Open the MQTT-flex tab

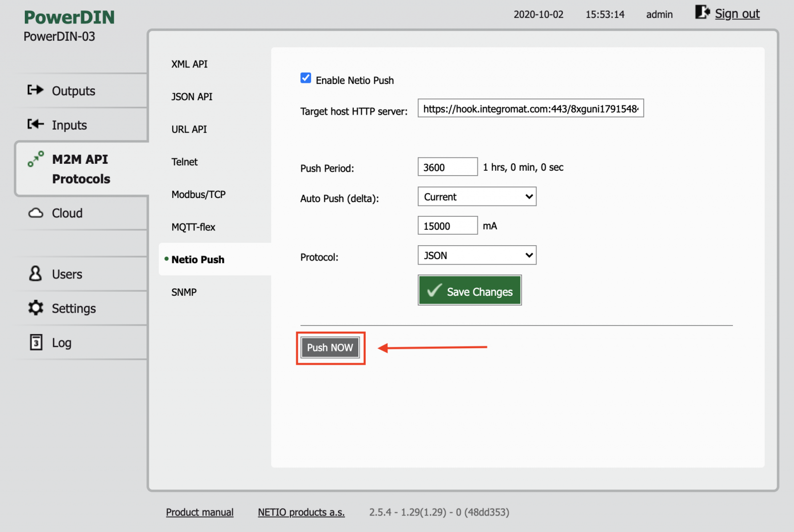coord(194,227)
